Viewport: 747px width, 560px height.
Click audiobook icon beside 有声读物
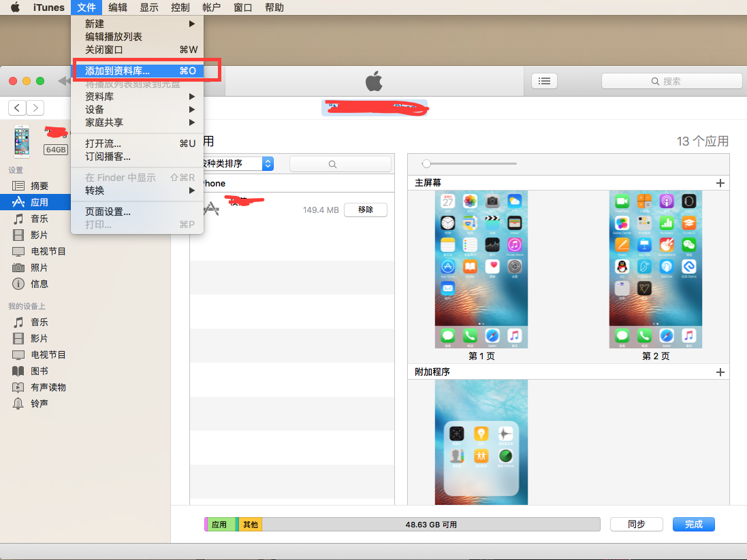tap(18, 387)
